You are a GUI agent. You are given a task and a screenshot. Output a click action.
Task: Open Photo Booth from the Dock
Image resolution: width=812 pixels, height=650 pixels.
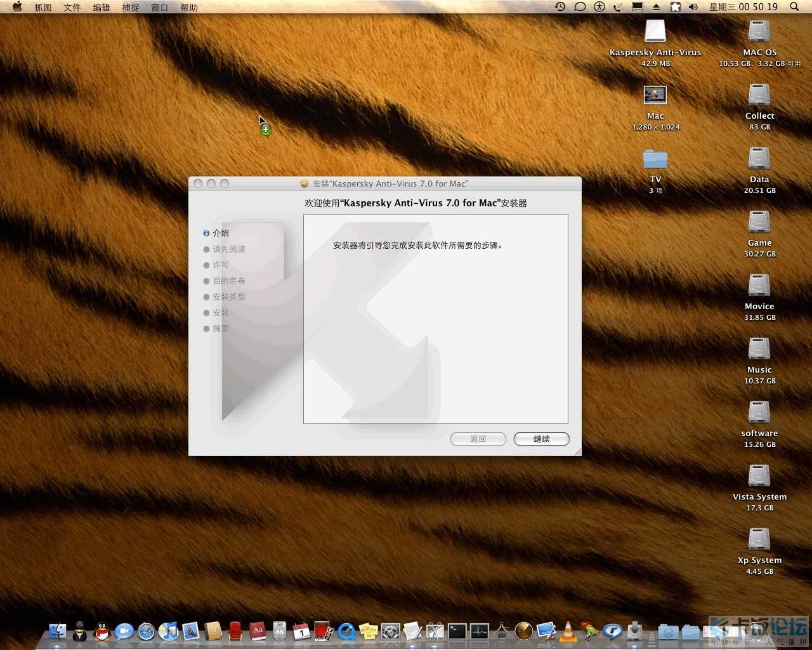(324, 631)
